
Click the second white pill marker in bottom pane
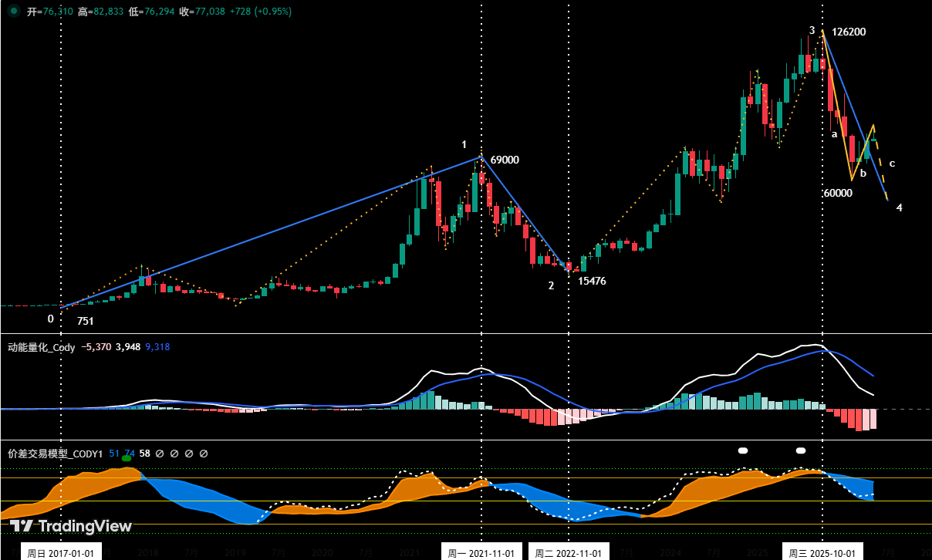801,450
